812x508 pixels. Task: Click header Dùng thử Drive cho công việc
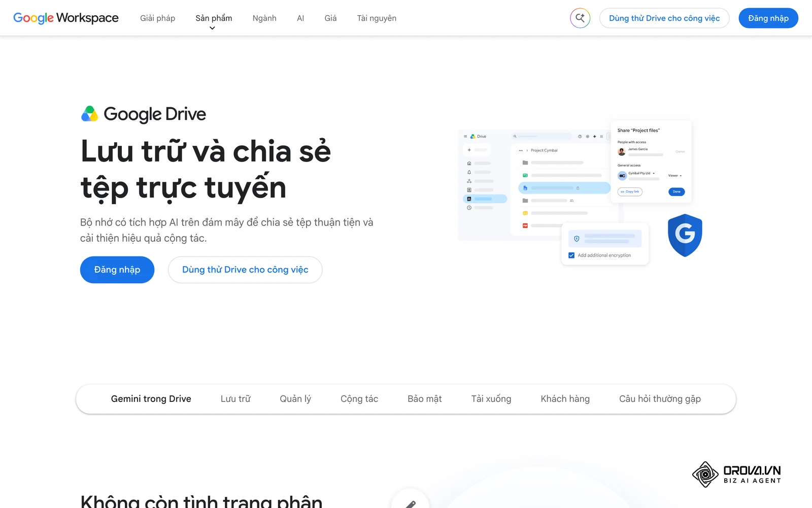[664, 18]
